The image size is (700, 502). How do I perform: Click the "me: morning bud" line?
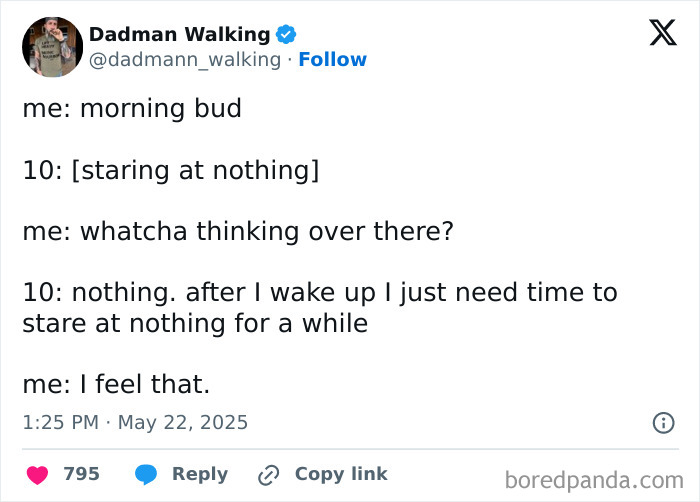click(132, 108)
